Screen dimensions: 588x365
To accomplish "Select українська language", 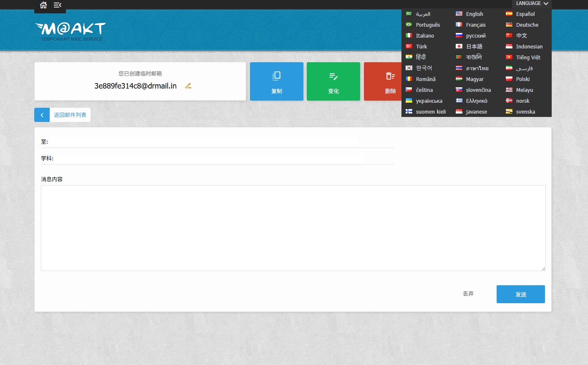I will pyautogui.click(x=424, y=101).
